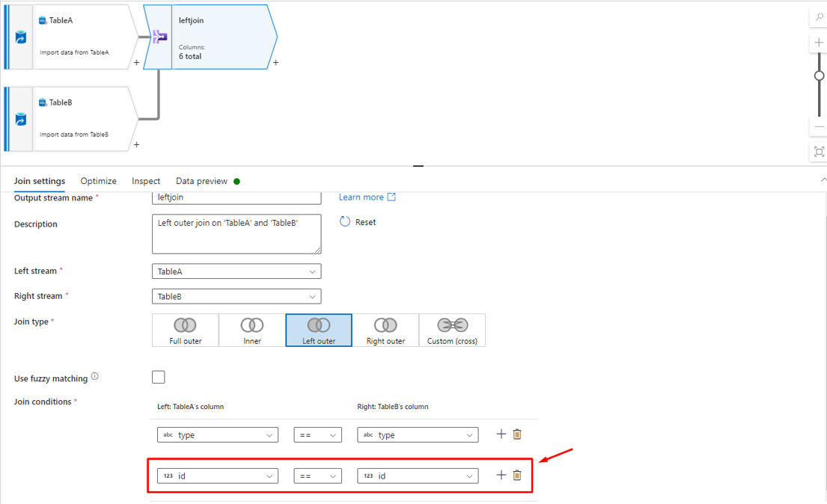The image size is (827, 504).
Task: Click the panel resize handle bar
Action: point(418,165)
